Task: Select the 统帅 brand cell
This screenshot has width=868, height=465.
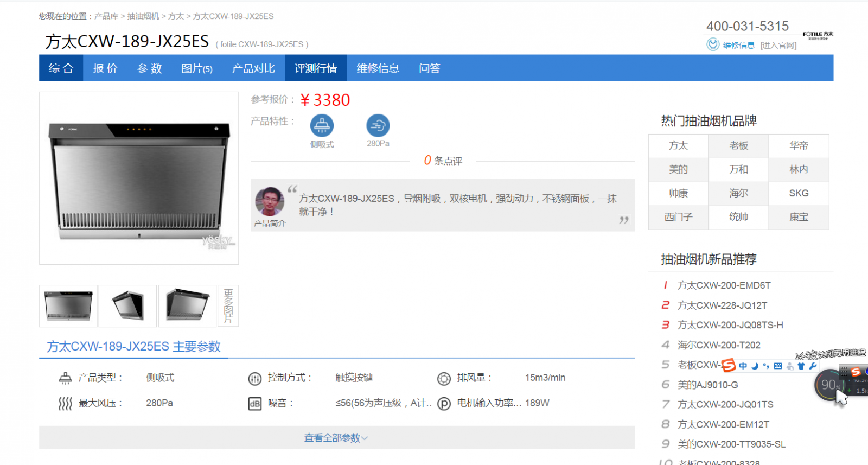Action: (x=738, y=217)
